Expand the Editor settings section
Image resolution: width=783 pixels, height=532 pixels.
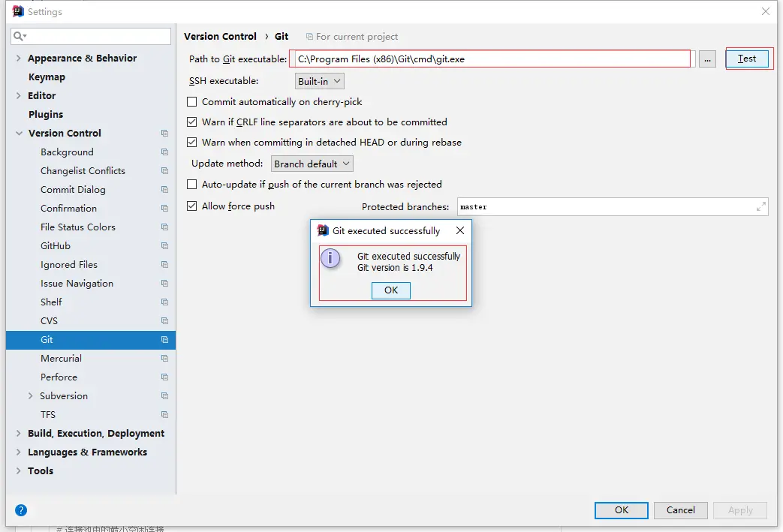pos(19,95)
